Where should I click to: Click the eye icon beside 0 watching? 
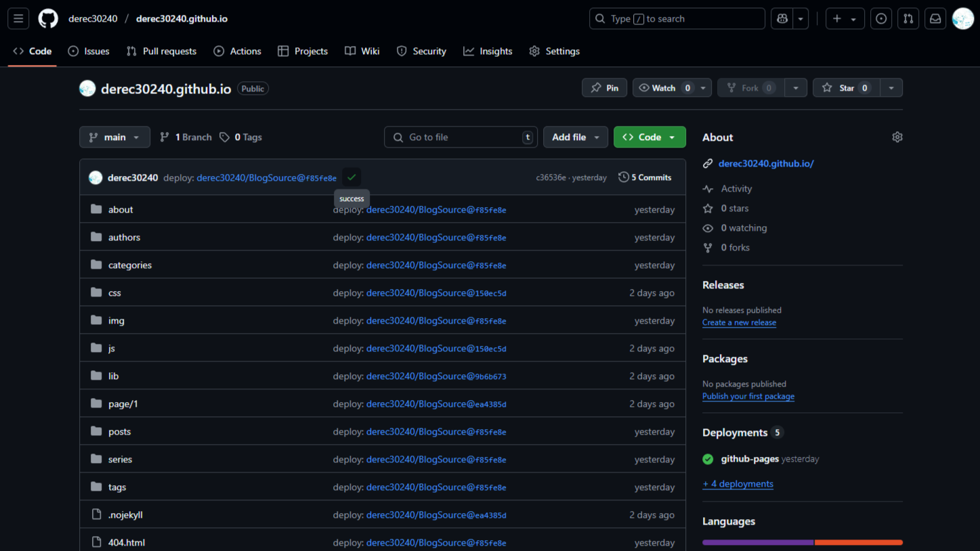[708, 228]
